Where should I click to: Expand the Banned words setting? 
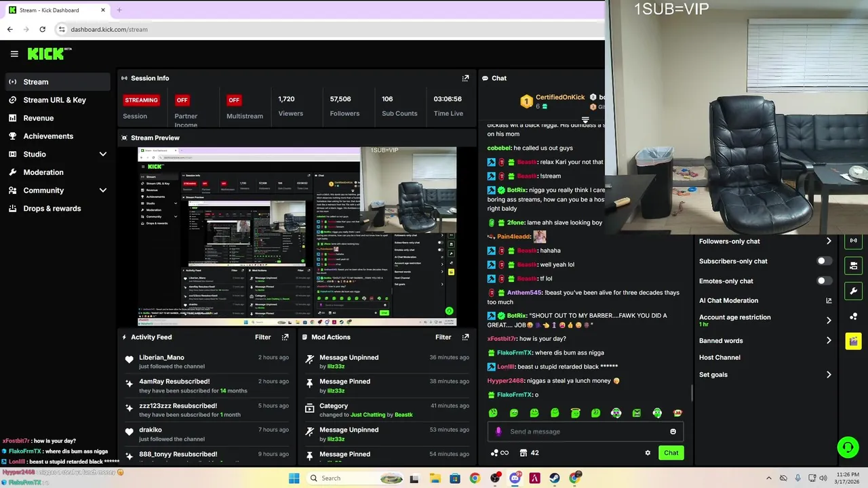point(828,341)
